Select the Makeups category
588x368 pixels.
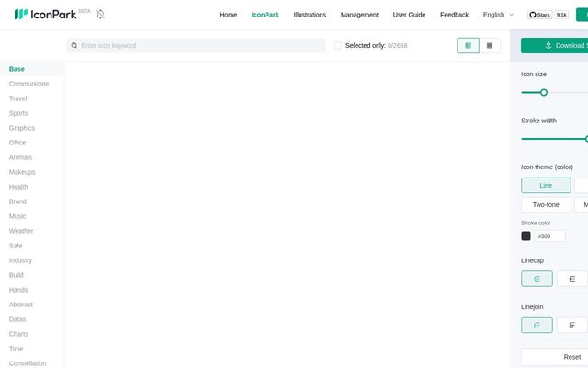tap(22, 172)
